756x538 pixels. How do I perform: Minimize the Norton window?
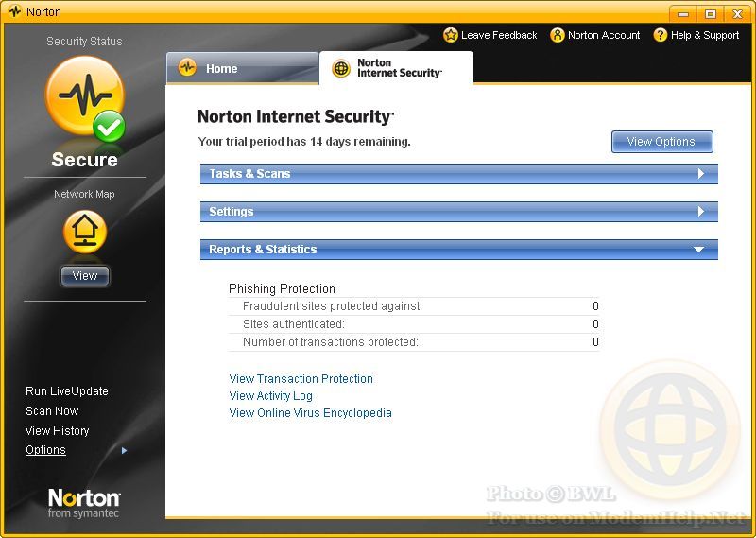click(683, 13)
